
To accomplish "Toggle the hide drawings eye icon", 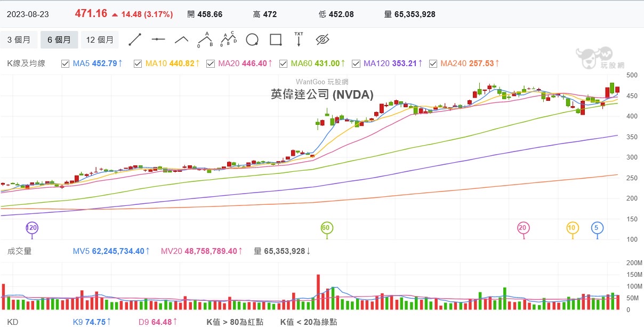I will click(323, 39).
